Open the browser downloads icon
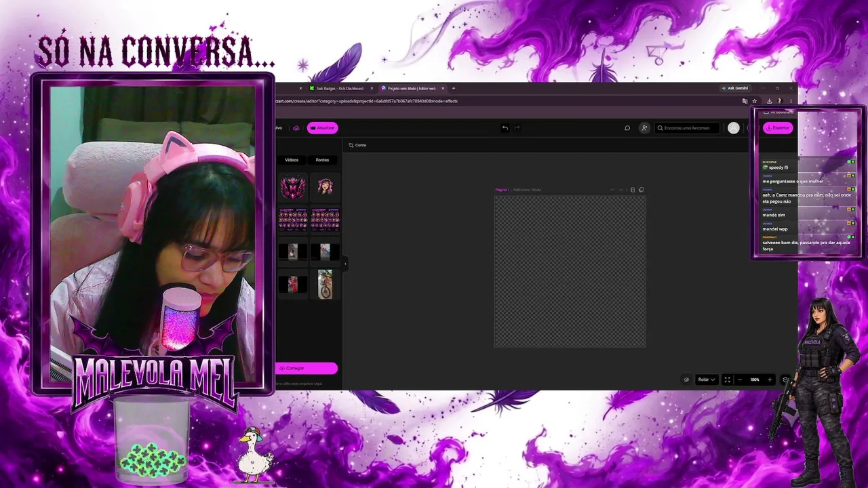The height and width of the screenshot is (488, 868). click(769, 101)
